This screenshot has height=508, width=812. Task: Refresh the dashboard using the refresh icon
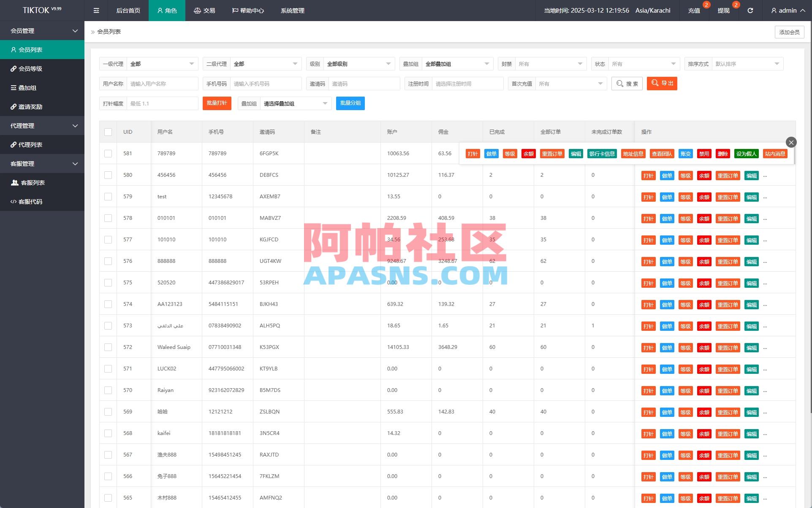(750, 10)
